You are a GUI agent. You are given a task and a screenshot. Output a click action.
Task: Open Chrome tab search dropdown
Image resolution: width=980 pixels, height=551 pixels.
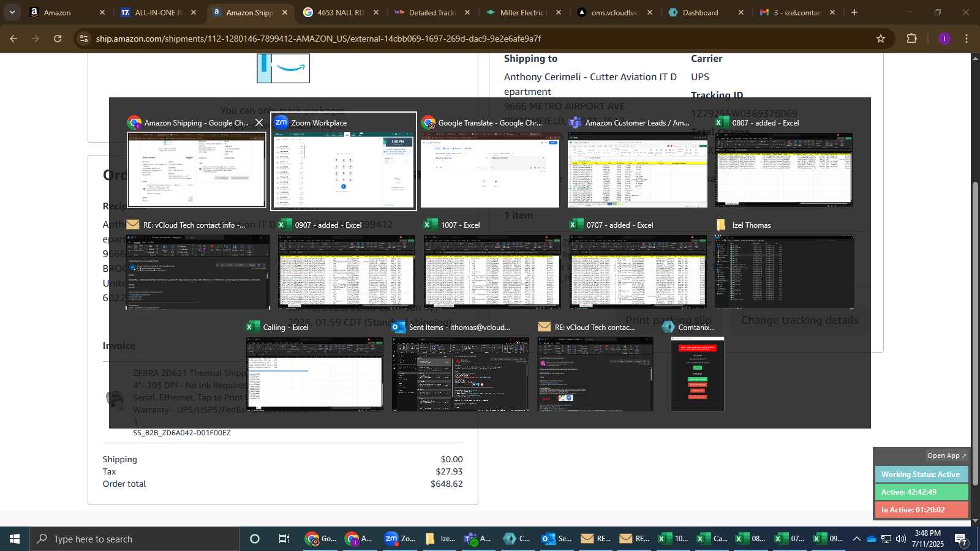tap(12, 12)
